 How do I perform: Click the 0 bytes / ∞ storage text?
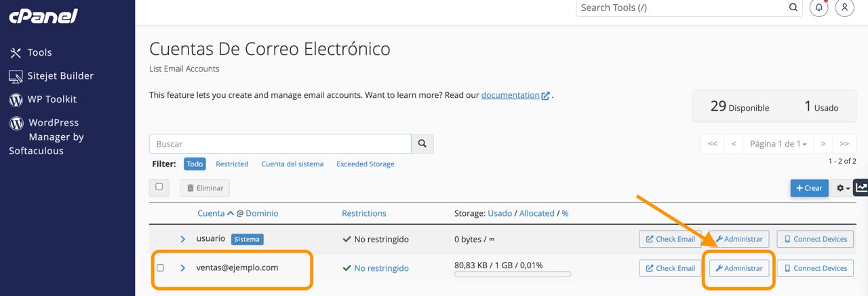(x=475, y=239)
